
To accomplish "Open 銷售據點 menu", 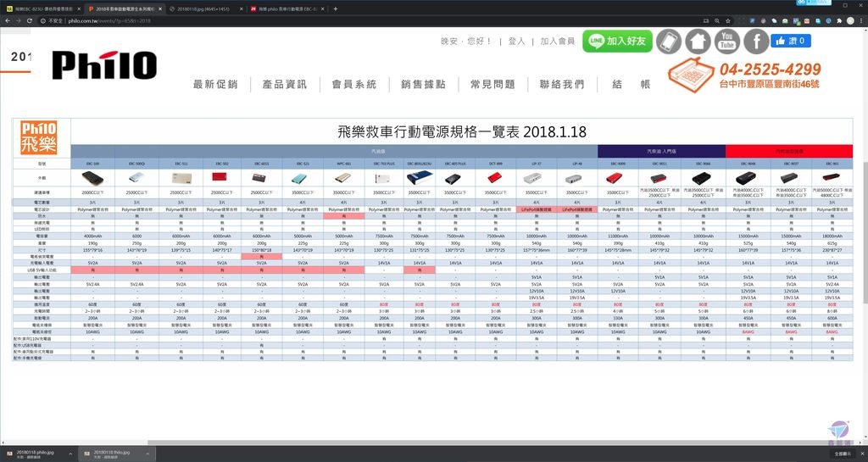I will coord(423,84).
